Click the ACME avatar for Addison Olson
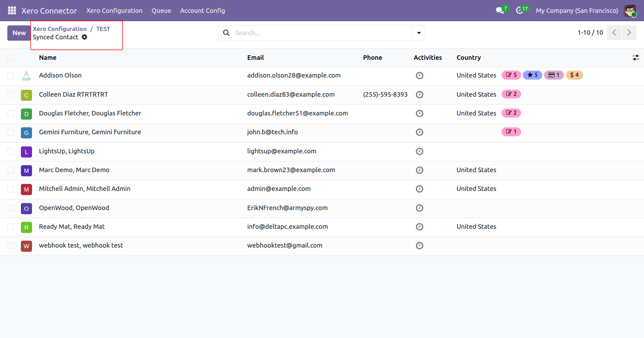Image resolution: width=644 pixels, height=338 pixels. tap(26, 76)
